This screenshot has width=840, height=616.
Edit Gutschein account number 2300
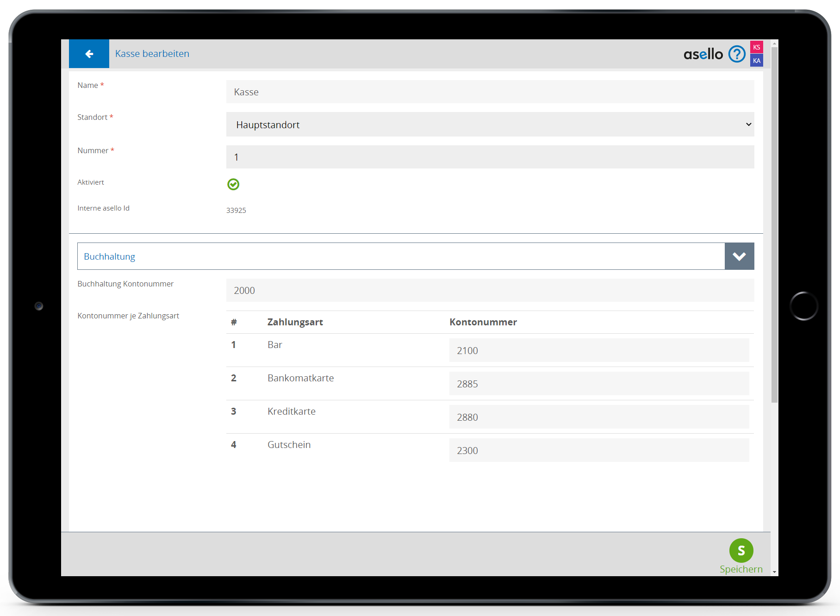(x=598, y=450)
